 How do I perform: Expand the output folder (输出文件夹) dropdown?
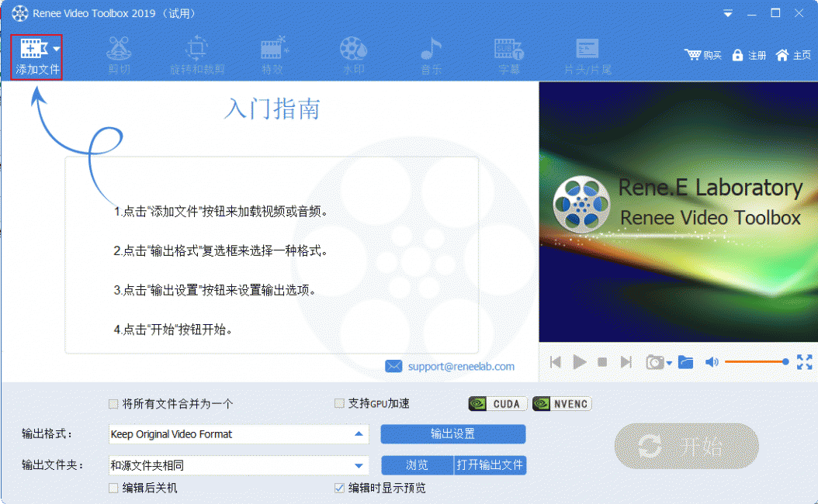click(358, 466)
